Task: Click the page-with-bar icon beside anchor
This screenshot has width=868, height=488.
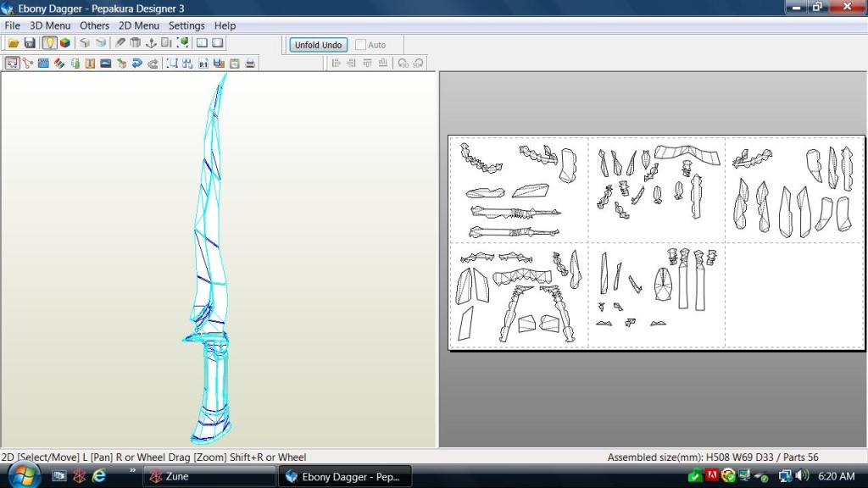Action: 166,42
